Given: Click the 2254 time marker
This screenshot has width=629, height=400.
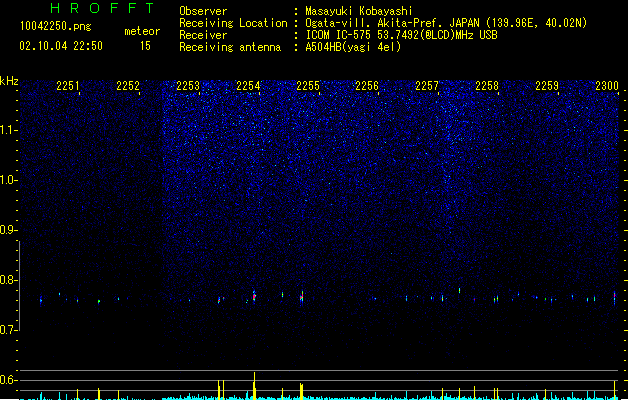Looking at the screenshot, I should (248, 86).
